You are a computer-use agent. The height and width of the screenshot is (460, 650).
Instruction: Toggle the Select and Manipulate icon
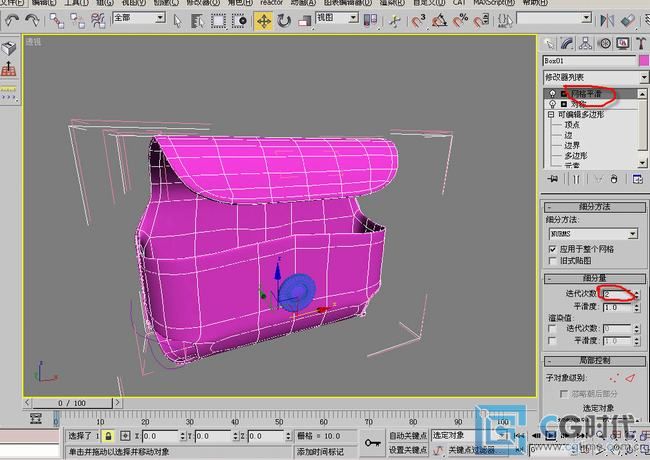[395, 21]
